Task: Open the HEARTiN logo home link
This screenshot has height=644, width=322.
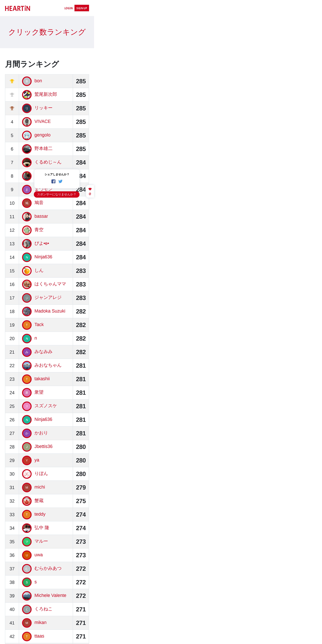Action: click(17, 8)
